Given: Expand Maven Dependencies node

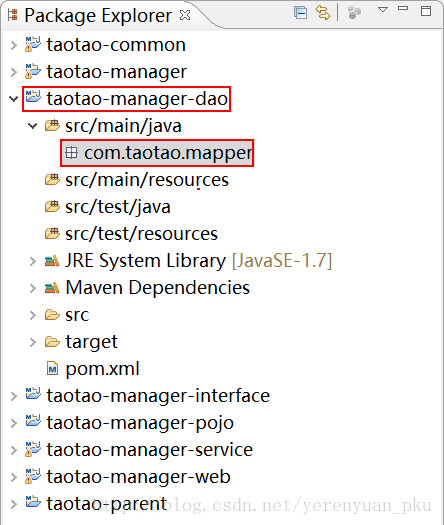Looking at the screenshot, I should click(32, 288).
